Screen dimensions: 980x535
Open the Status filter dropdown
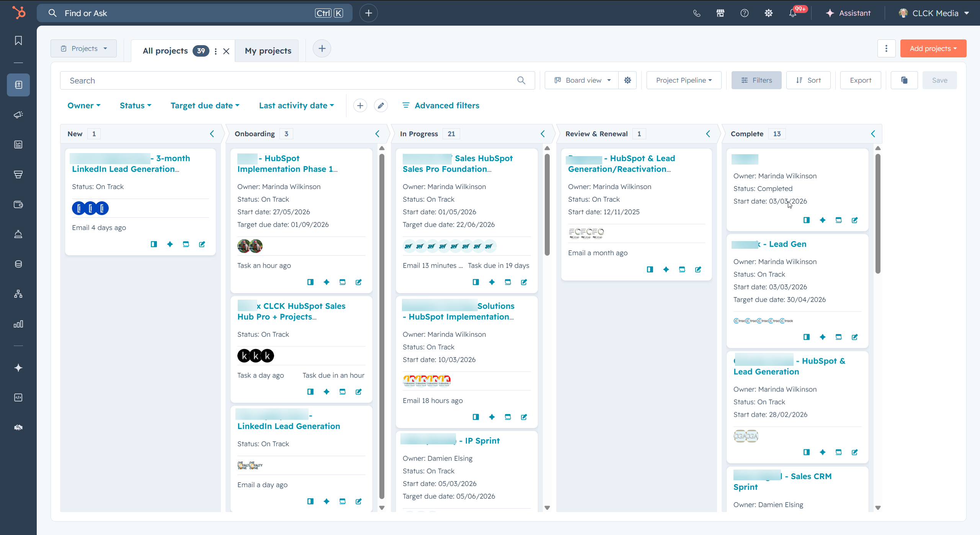136,106
